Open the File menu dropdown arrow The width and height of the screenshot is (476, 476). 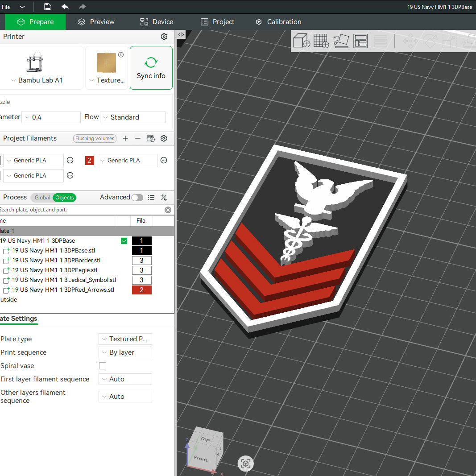coord(22,7)
